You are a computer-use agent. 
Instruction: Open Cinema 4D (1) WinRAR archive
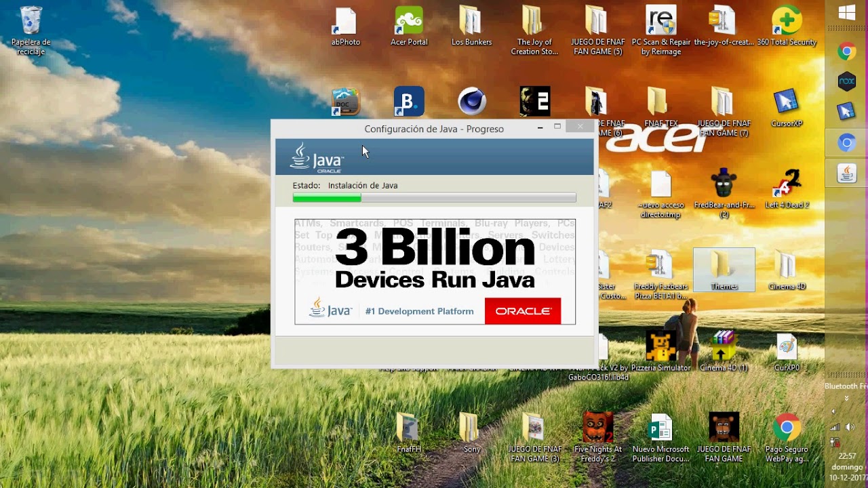724,352
